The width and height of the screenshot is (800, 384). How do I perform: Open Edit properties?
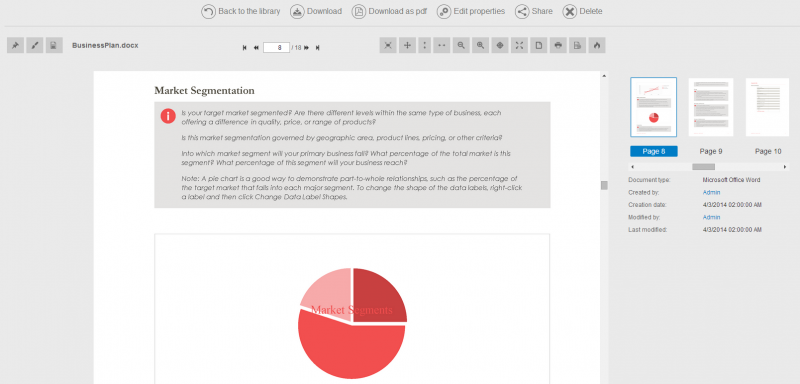(x=471, y=11)
